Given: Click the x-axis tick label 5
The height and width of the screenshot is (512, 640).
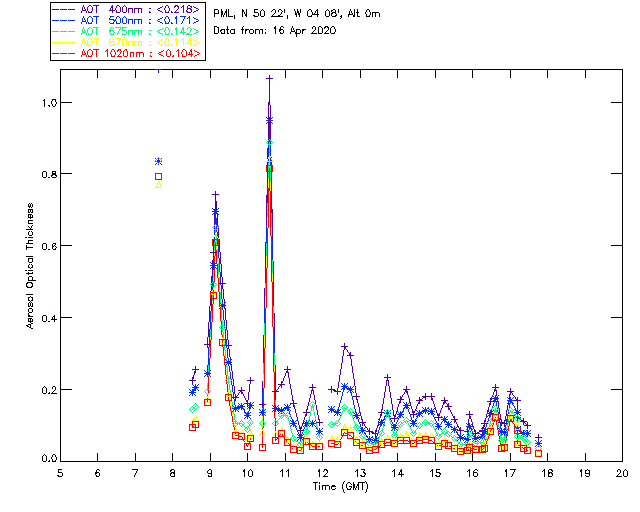Looking at the screenshot, I should [60, 473].
